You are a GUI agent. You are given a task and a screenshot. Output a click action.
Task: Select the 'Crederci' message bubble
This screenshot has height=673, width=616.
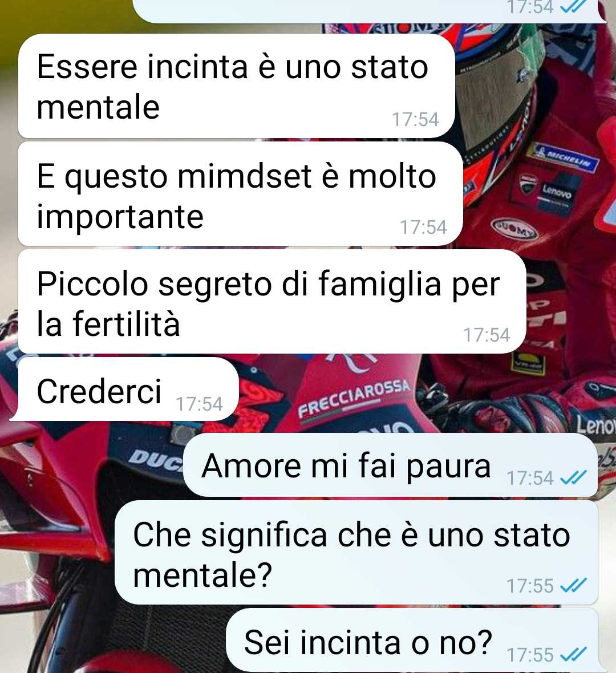point(128,390)
